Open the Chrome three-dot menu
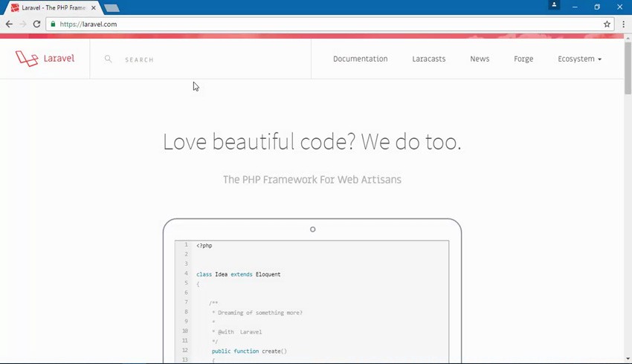The height and width of the screenshot is (364, 632). pos(624,25)
